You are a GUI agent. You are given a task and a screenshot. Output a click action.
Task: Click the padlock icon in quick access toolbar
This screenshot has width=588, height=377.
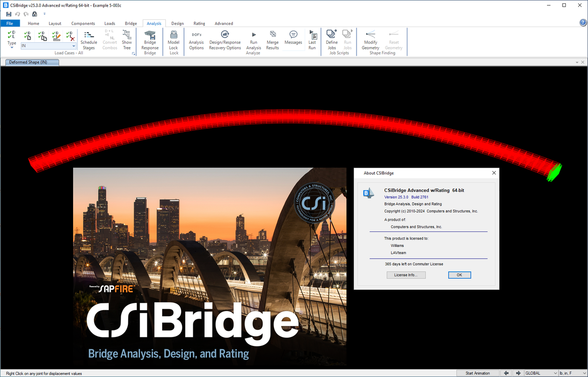tap(34, 14)
